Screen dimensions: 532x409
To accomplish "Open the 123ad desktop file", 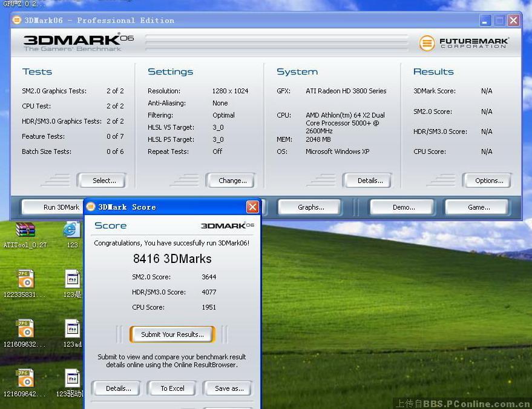I will pos(72,328).
